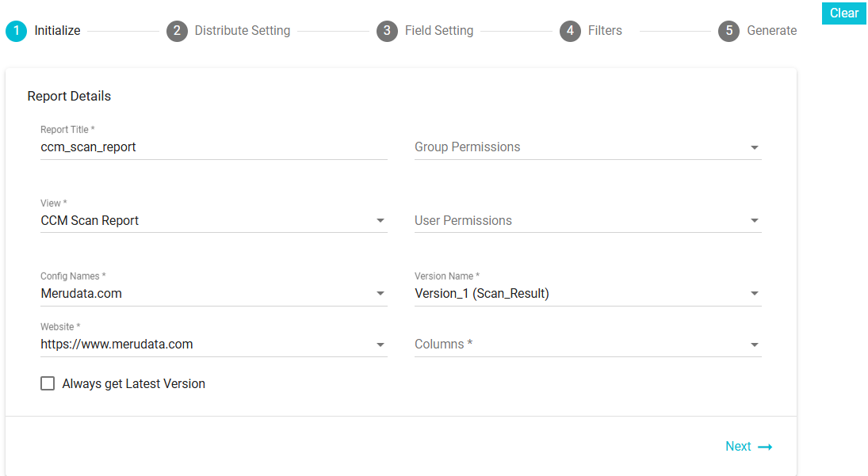
Task: Click the step 3 number circle
Action: click(387, 31)
